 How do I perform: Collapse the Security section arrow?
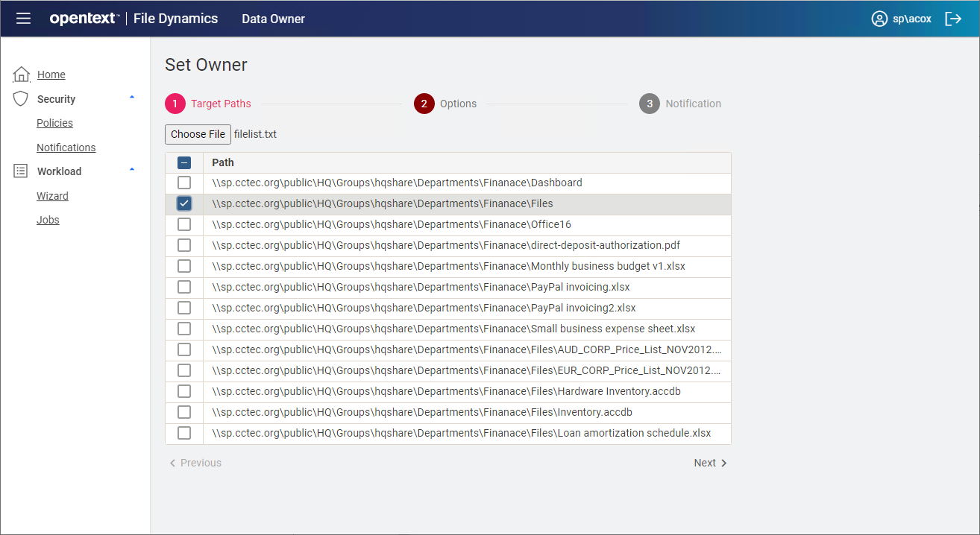click(x=132, y=98)
